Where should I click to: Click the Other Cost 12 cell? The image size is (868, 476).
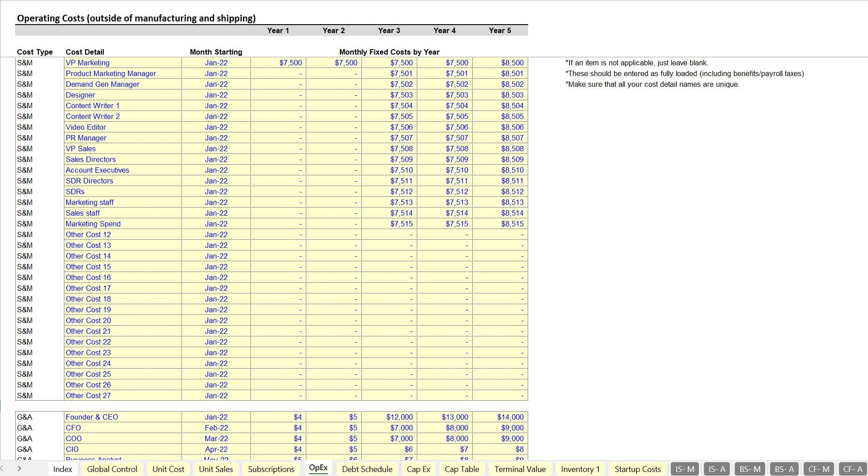123,234
